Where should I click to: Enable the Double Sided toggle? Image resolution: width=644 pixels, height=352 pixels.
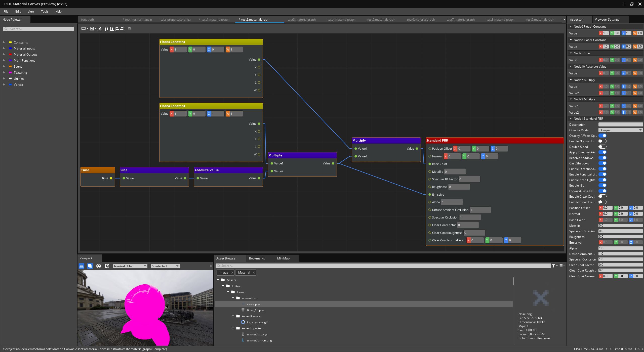click(x=602, y=147)
